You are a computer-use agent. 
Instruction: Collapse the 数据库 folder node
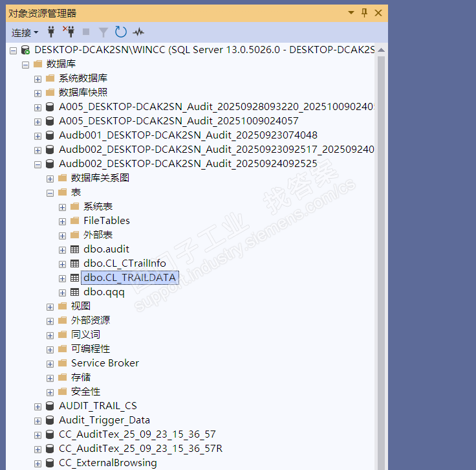point(25,65)
